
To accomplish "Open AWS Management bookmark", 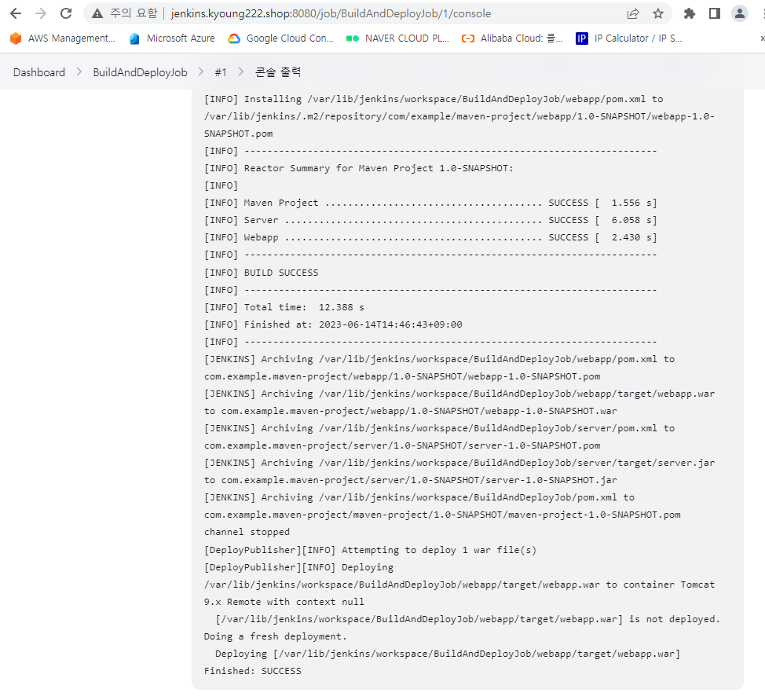I will (63, 38).
